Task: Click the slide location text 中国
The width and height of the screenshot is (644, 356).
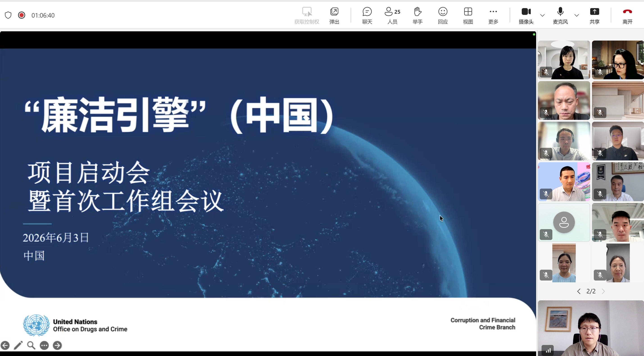Action: click(x=34, y=256)
